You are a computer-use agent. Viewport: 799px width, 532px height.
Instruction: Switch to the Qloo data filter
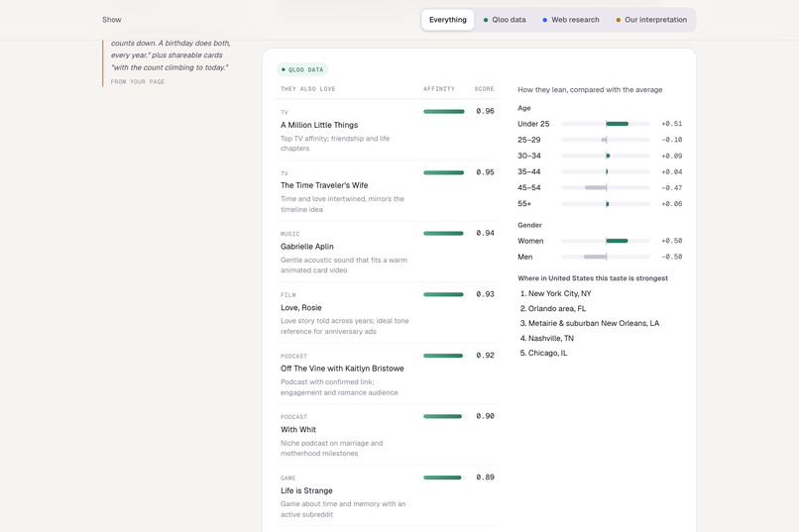(504, 20)
